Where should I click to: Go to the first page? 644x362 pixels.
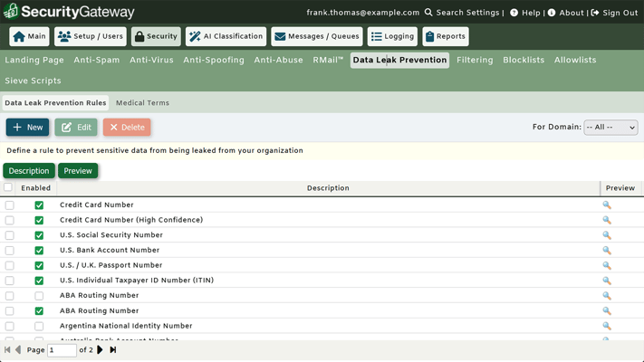pos(7,349)
